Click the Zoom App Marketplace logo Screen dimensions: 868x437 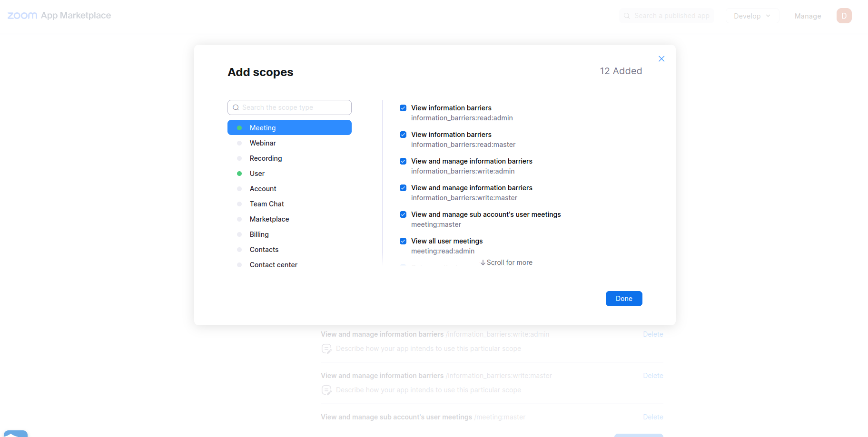(59, 16)
